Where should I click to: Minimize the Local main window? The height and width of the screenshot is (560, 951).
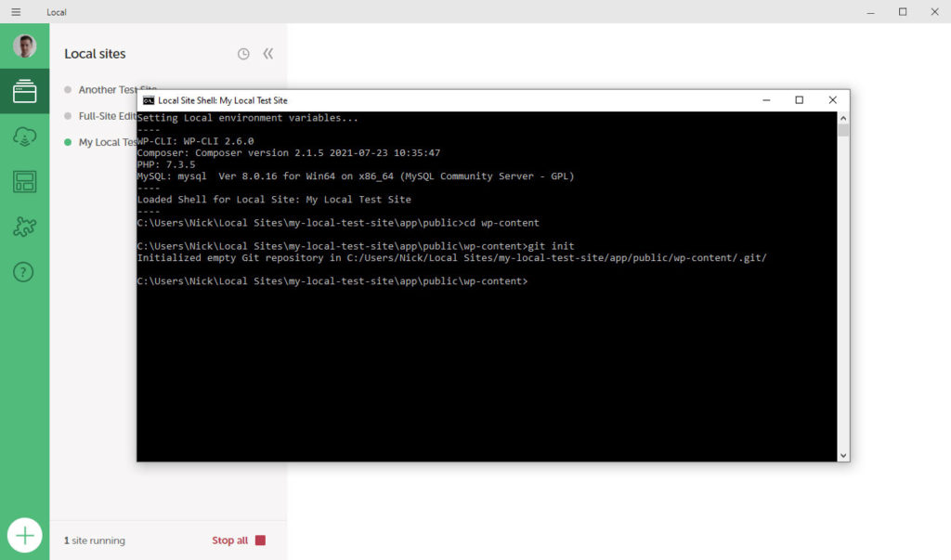870,11
